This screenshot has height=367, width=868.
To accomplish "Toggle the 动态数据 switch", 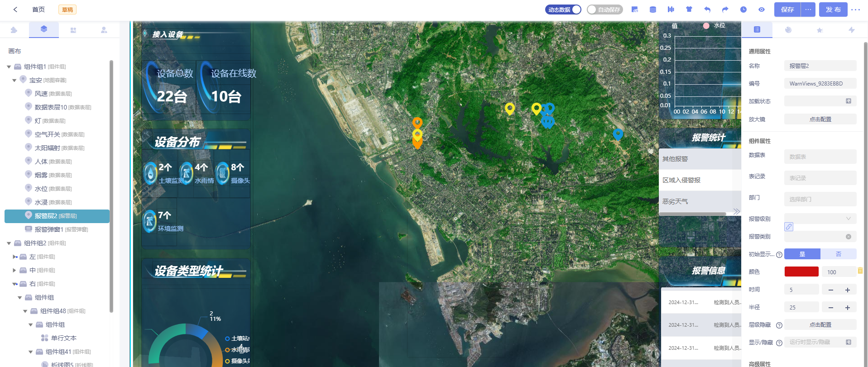I will click(563, 10).
